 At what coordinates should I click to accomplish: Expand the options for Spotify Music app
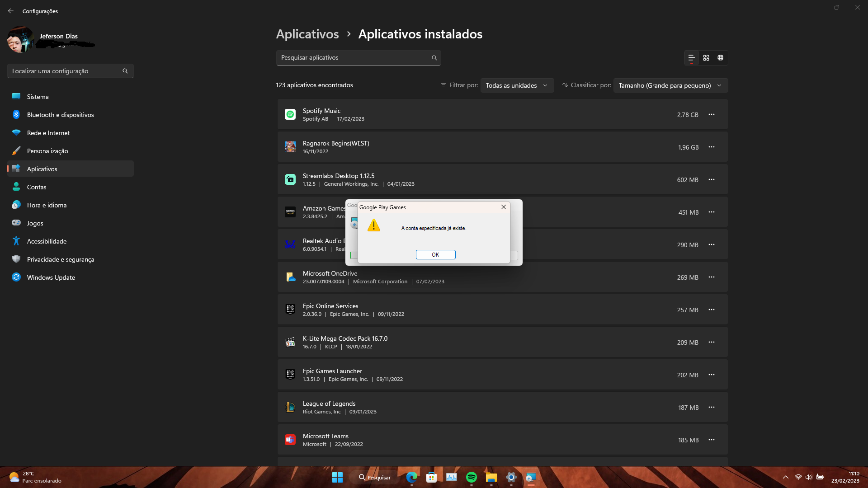712,114
